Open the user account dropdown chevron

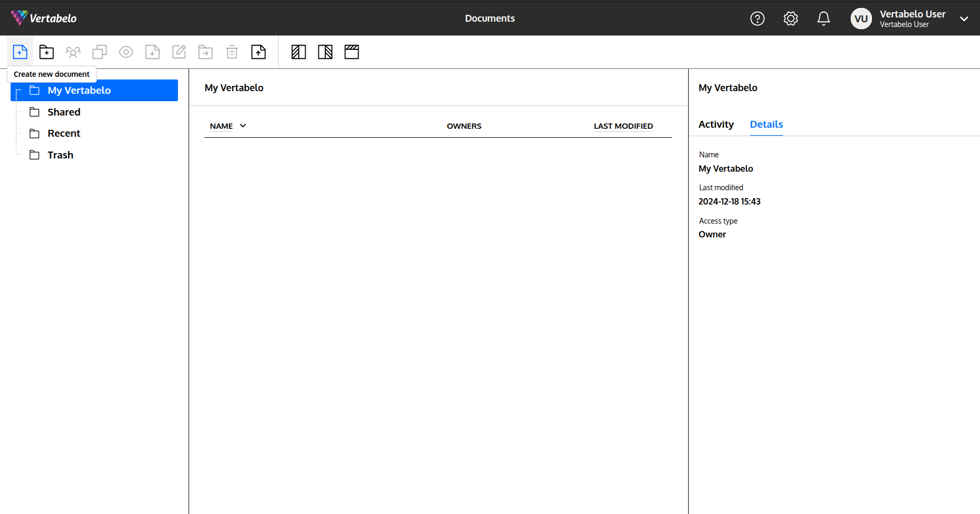coord(964,18)
